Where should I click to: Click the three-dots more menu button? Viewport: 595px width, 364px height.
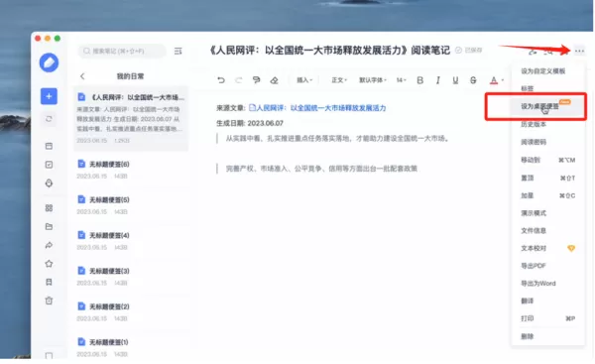(579, 51)
